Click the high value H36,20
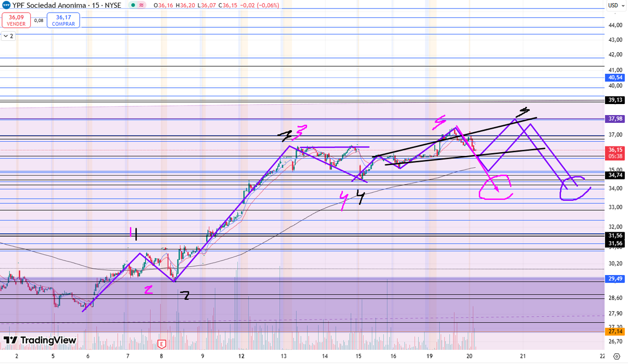628x364 pixels. pos(185,5)
